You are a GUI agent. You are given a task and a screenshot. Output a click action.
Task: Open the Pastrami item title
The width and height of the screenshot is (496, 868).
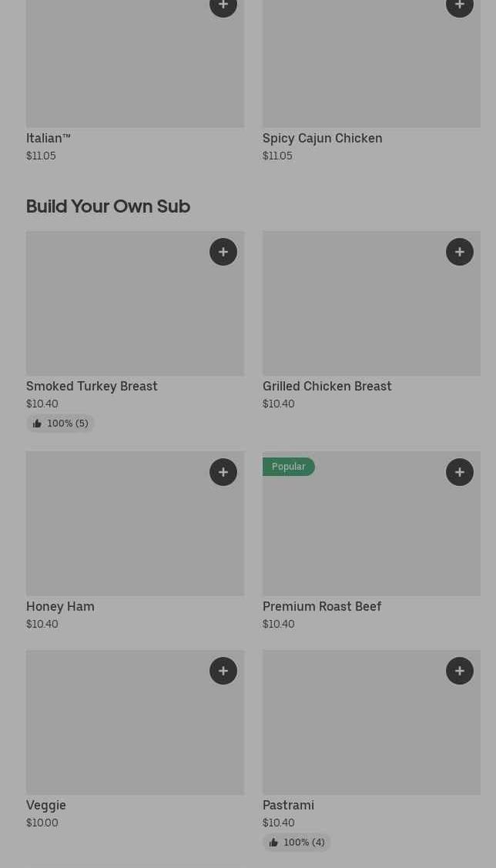(x=288, y=805)
